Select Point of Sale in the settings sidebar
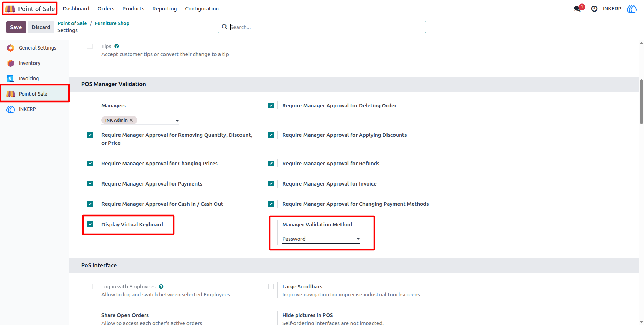The width and height of the screenshot is (644, 325). 34,94
